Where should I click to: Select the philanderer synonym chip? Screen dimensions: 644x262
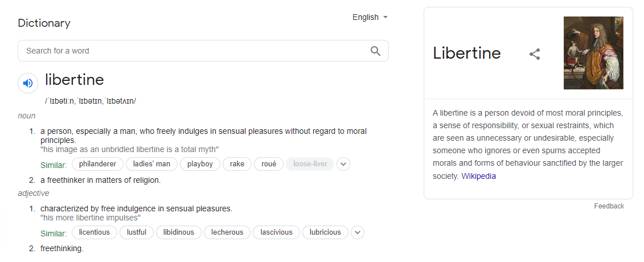pos(98,164)
